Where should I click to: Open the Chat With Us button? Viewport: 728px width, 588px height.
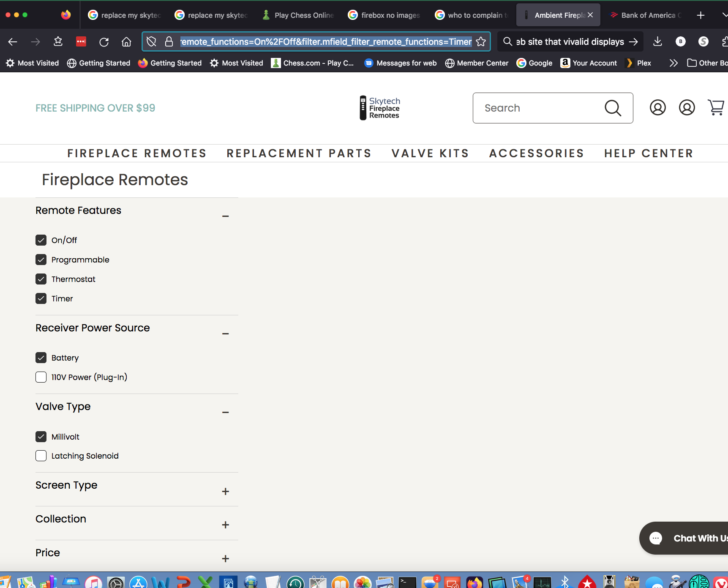[684, 538]
